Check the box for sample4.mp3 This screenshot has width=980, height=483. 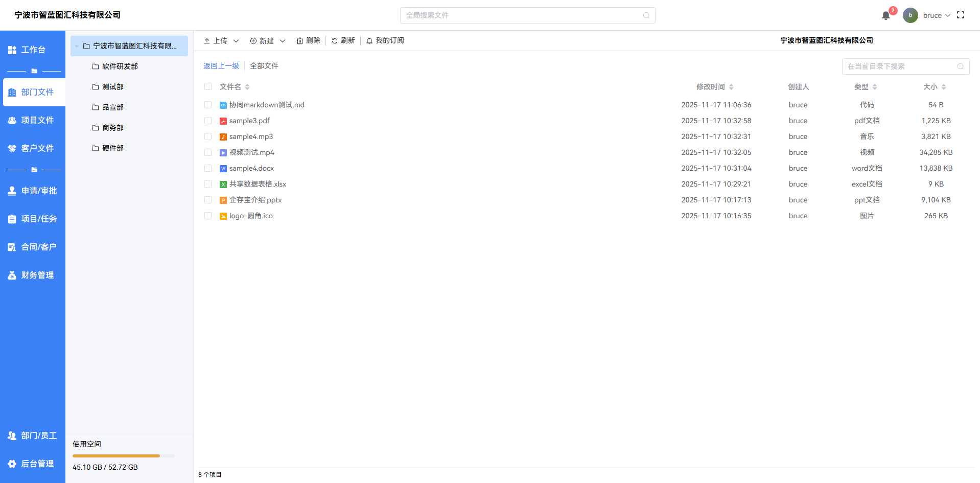click(x=208, y=136)
